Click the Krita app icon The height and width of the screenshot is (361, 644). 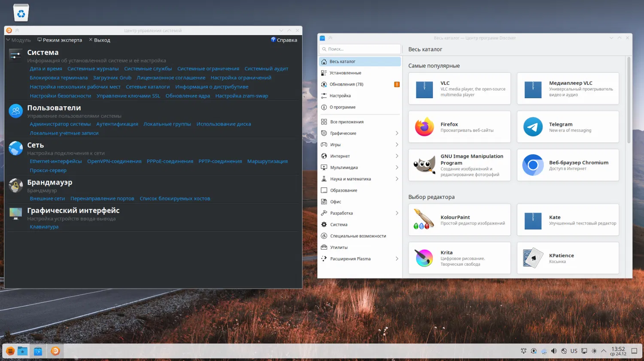tap(424, 258)
